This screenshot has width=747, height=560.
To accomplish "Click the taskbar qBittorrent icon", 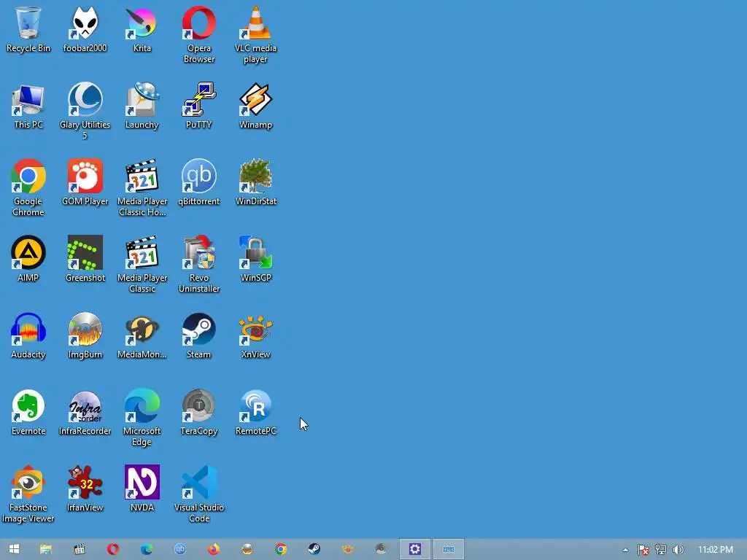I will [180, 549].
